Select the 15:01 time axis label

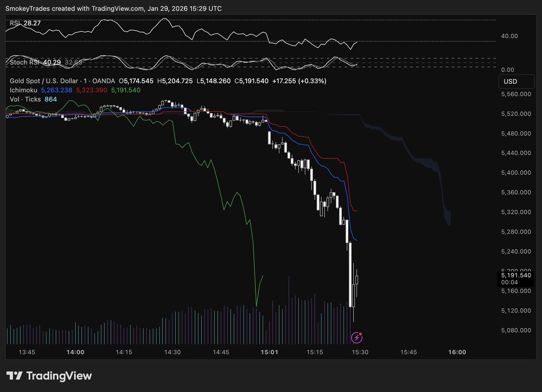269,352
